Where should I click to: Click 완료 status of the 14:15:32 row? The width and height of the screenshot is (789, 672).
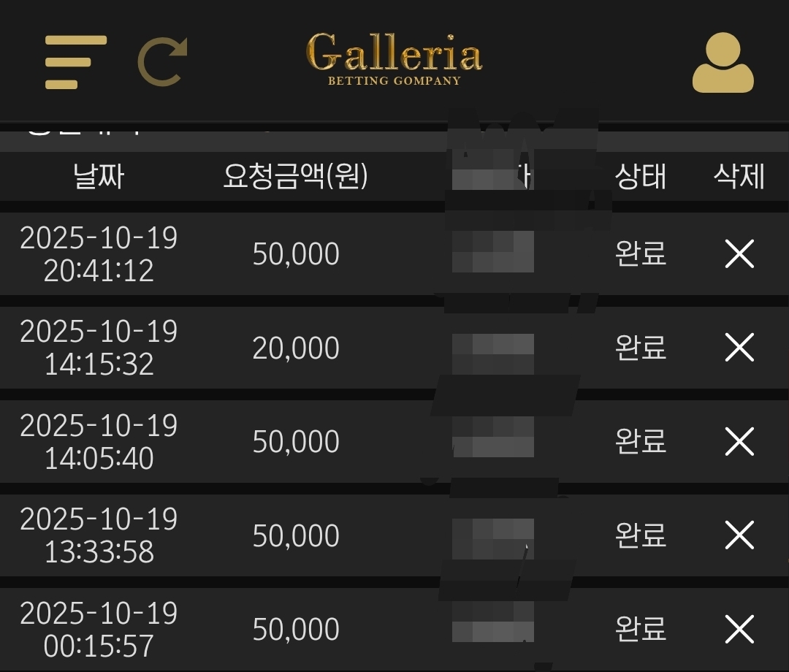[641, 348]
